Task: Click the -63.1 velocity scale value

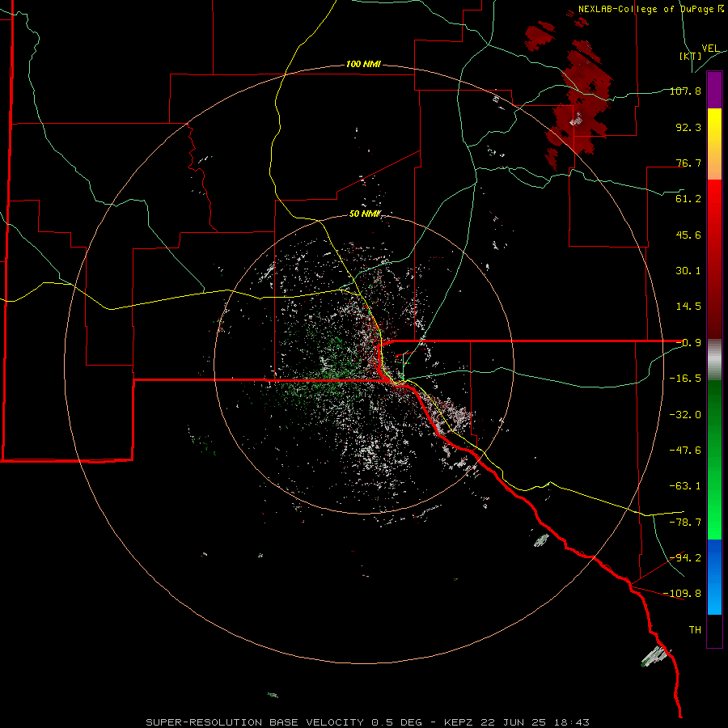Action: pos(686,486)
